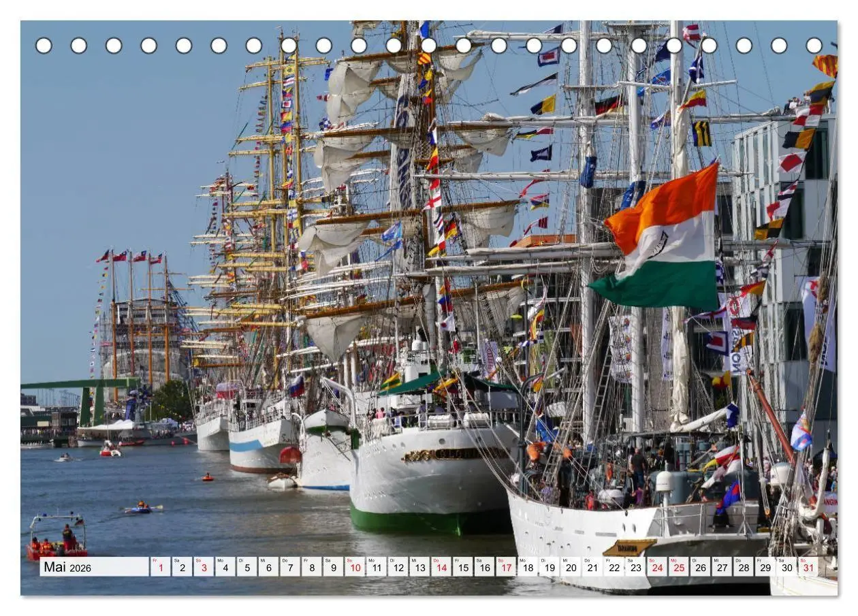Screen dimensions: 858x616
Task: Pick day 22 in the date row
Action: coord(614,567)
